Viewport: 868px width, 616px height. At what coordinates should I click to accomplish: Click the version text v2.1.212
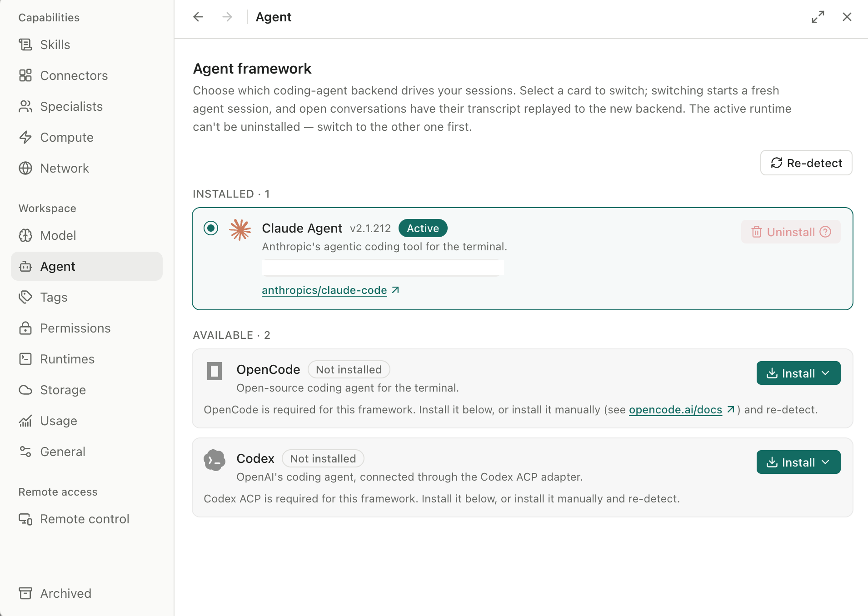[370, 228]
